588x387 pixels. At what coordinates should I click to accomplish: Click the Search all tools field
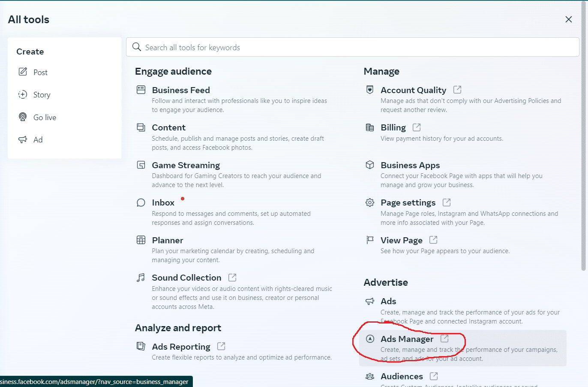tap(352, 47)
